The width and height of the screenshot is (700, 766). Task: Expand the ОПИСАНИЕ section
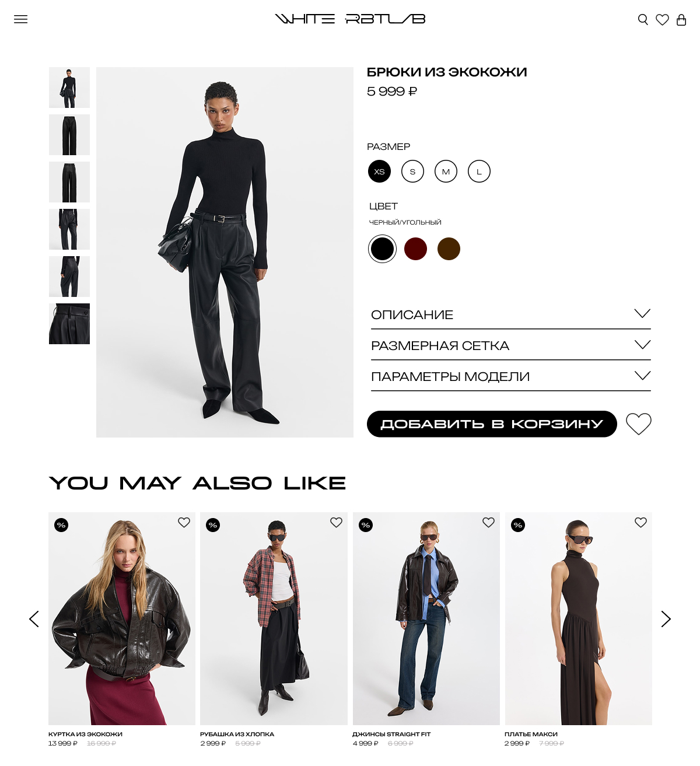pyautogui.click(x=510, y=314)
